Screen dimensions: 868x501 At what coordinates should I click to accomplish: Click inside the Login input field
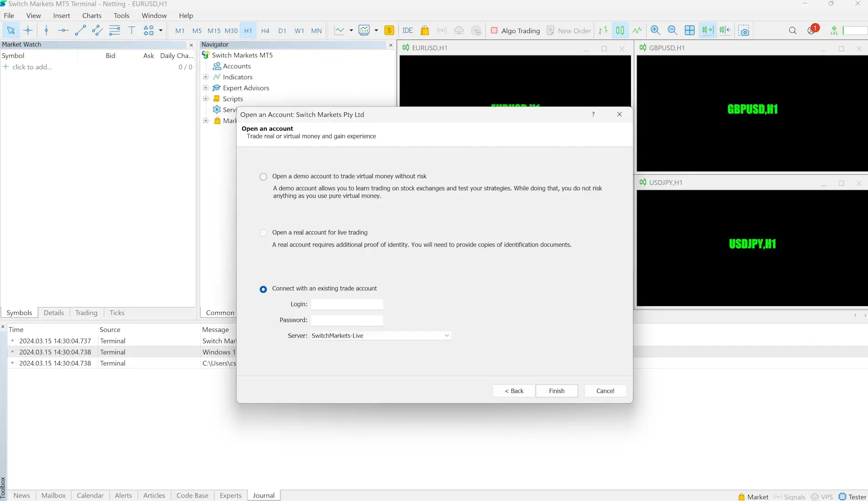coord(347,304)
